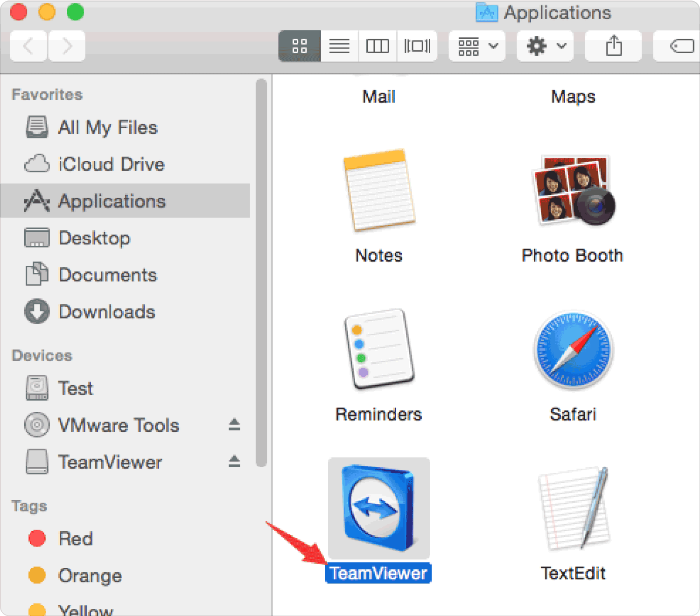Select the TextEdit app icon
700x616 pixels.
pyautogui.click(x=574, y=508)
